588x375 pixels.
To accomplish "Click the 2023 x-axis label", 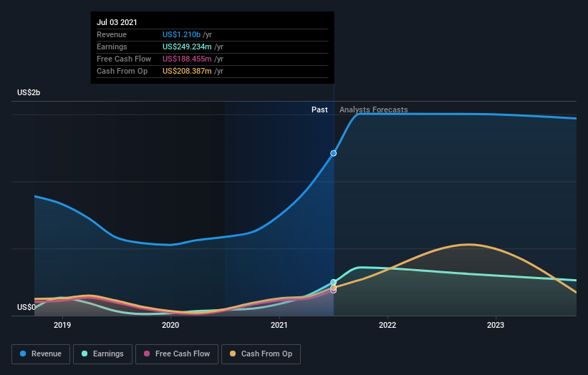I will point(496,325).
